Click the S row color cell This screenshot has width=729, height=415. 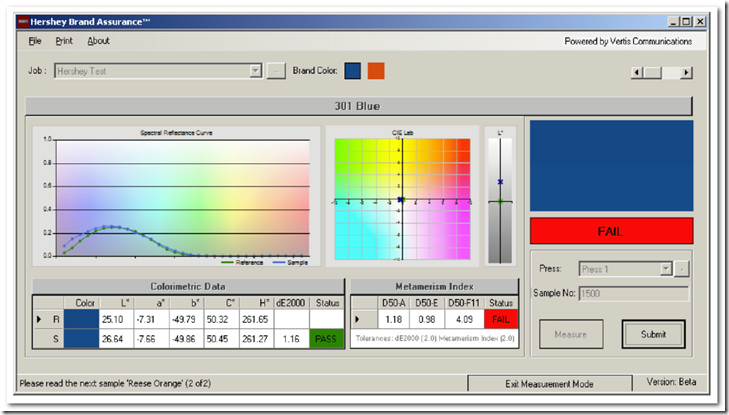pos(82,339)
